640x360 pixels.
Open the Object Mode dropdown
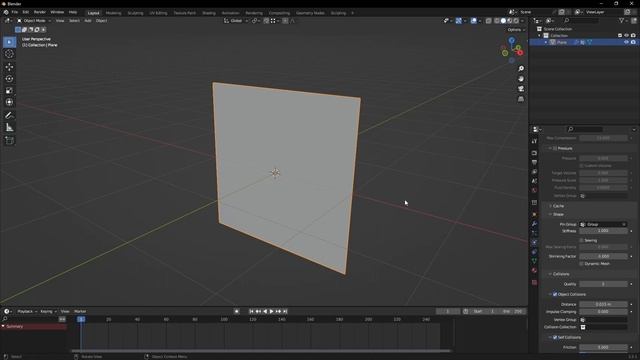coord(33,21)
